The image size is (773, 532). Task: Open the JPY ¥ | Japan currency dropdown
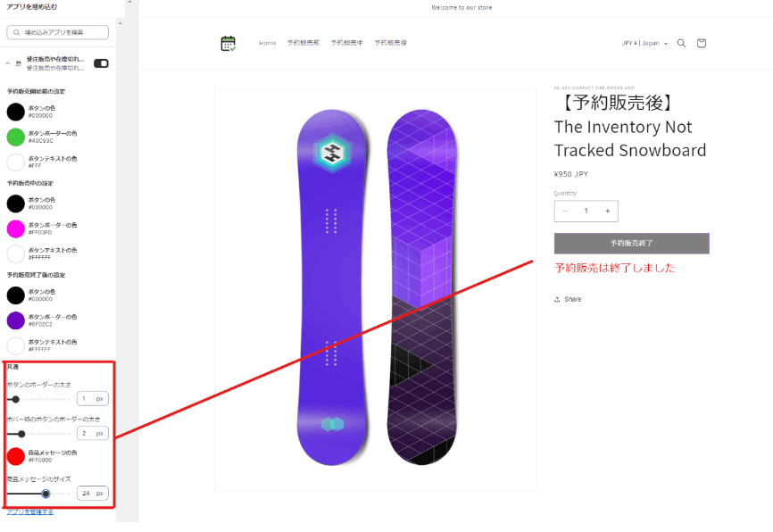coord(644,44)
